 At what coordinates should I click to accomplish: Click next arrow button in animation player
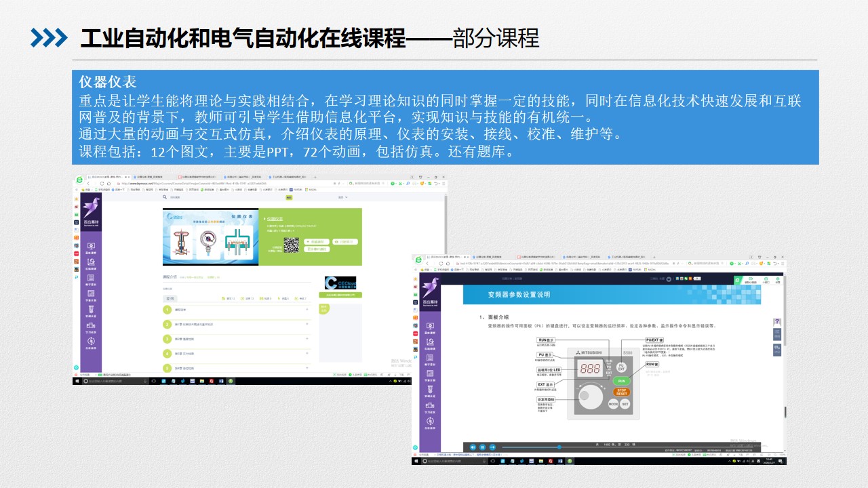[x=492, y=447]
